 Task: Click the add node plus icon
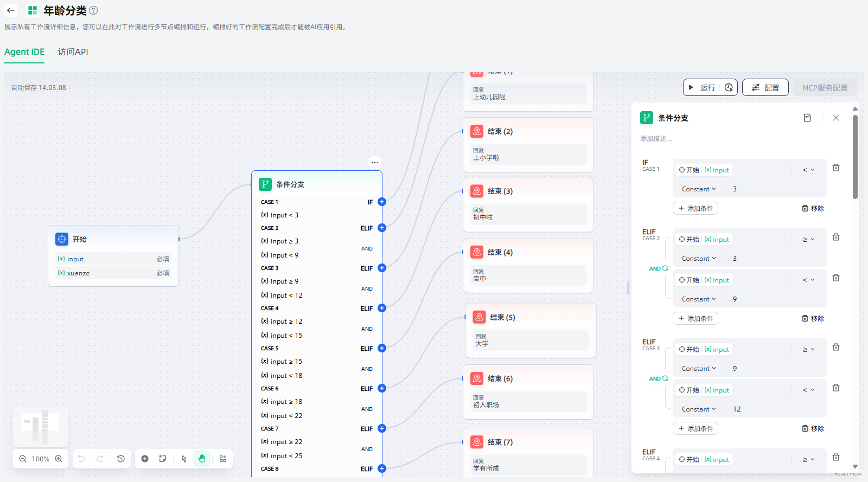click(145, 459)
